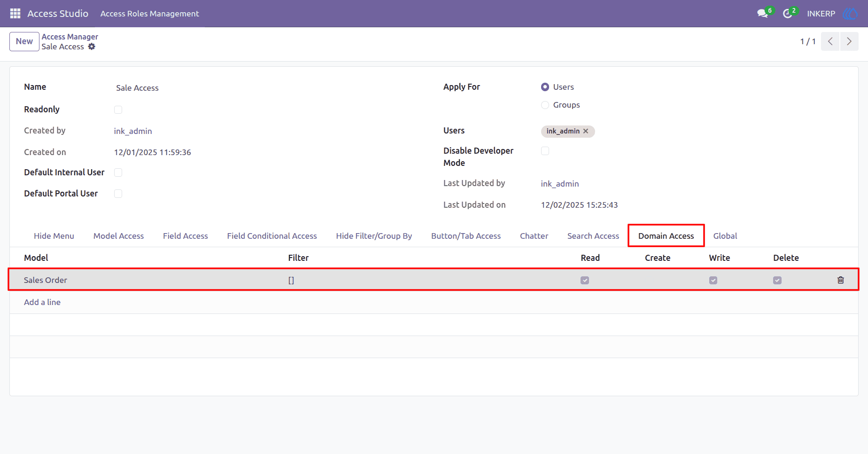Click the user avatar logo icon

[x=850, y=14]
